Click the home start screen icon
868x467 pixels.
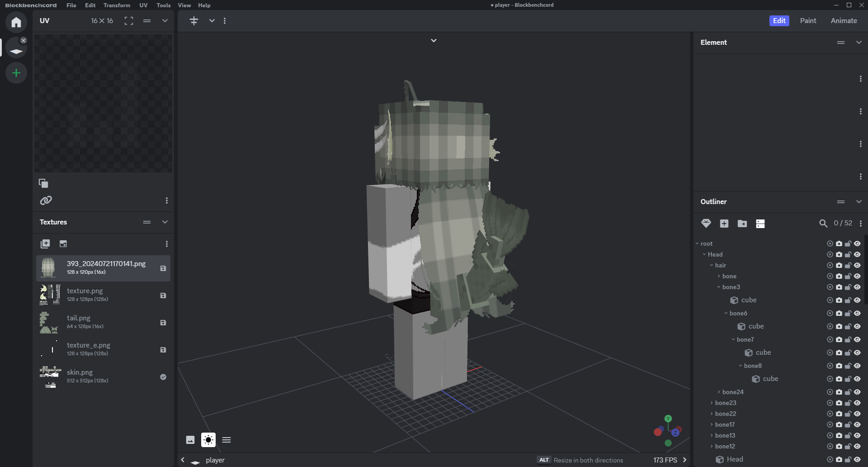click(x=16, y=22)
